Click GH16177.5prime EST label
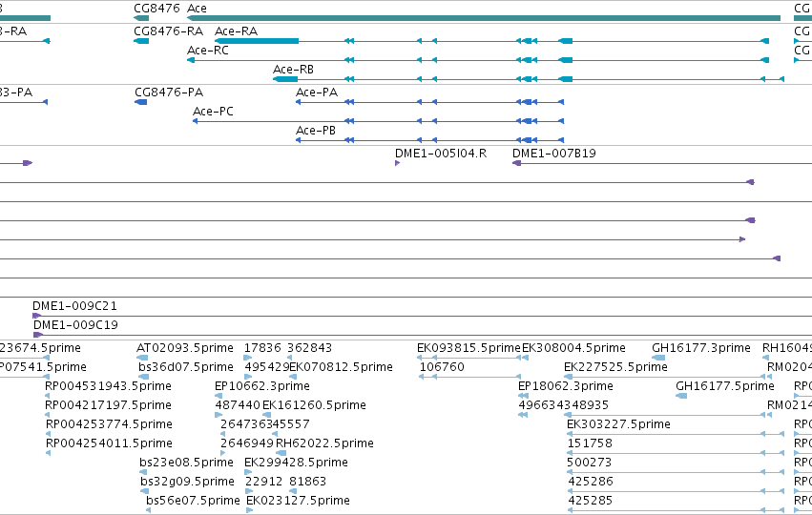Image resolution: width=812 pixels, height=515 pixels. [x=725, y=386]
